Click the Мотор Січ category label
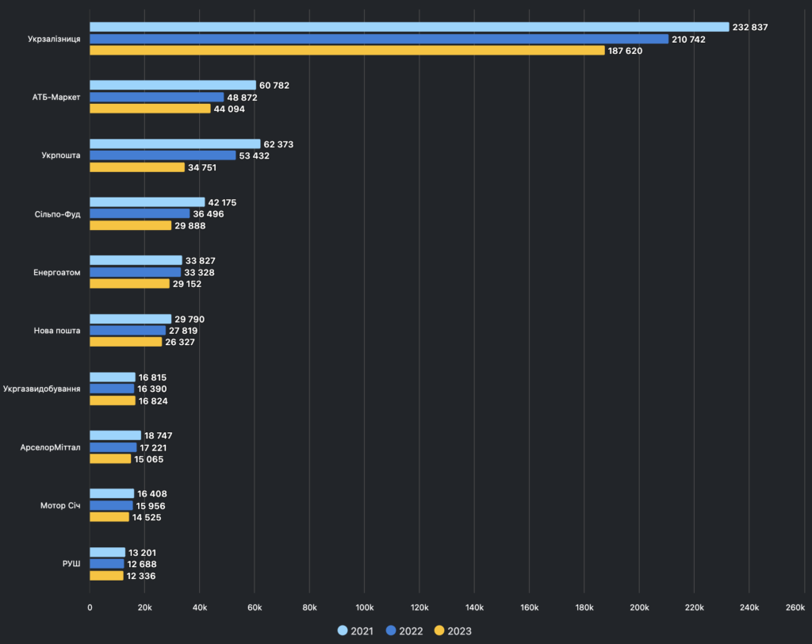The width and height of the screenshot is (812, 644). point(60,505)
